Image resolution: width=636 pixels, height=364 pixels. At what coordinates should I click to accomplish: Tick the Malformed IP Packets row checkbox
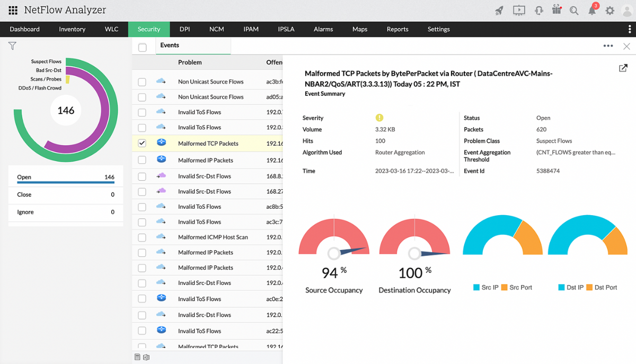tap(142, 160)
